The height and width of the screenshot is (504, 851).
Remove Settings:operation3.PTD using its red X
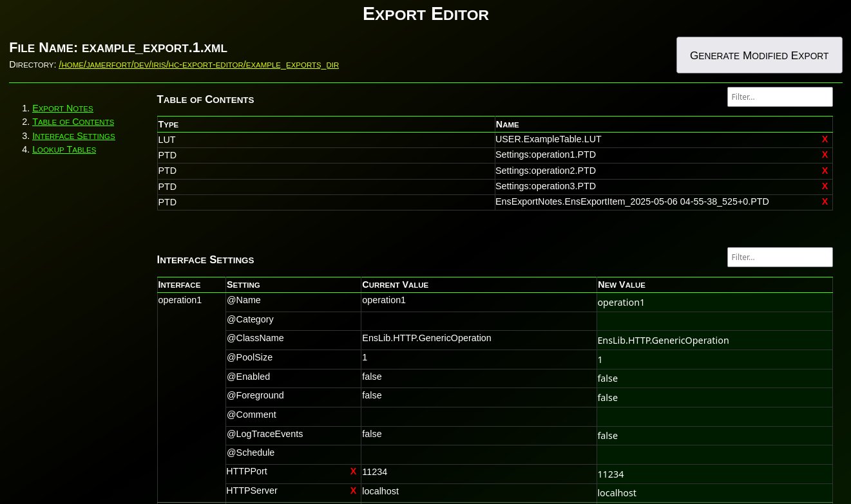tap(825, 186)
